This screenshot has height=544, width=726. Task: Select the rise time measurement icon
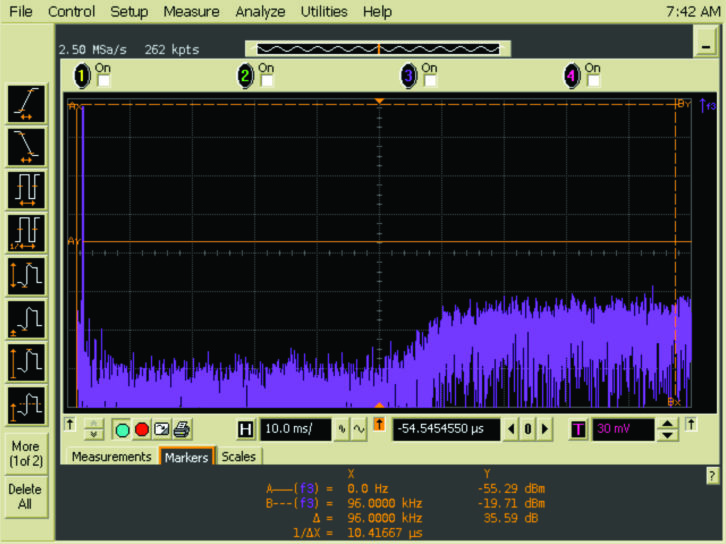coord(26,104)
